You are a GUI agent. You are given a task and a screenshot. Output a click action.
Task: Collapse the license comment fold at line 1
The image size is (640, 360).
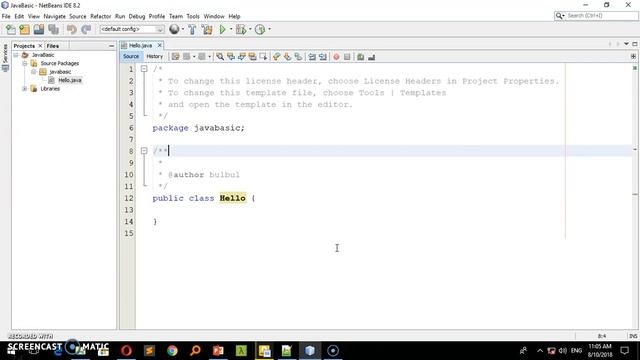pos(144,69)
